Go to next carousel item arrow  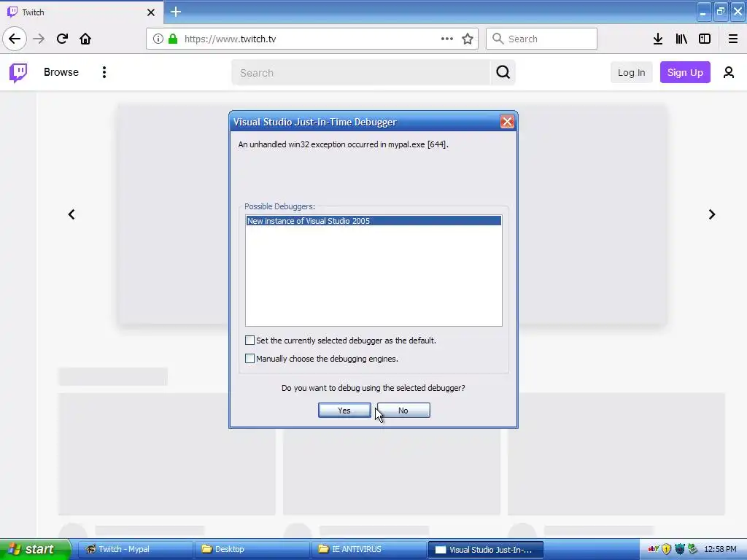(712, 214)
